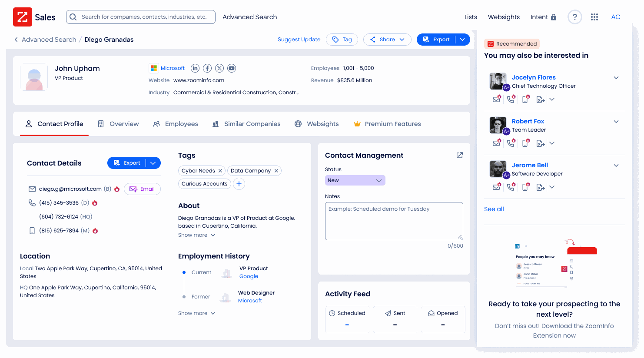Expand Jocelyn Flores recommendation card

[x=616, y=78]
